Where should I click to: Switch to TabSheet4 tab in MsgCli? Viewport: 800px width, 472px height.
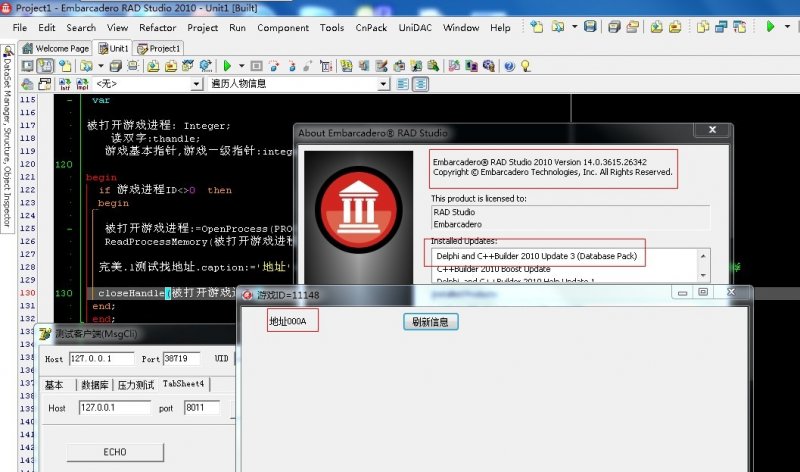tap(184, 384)
